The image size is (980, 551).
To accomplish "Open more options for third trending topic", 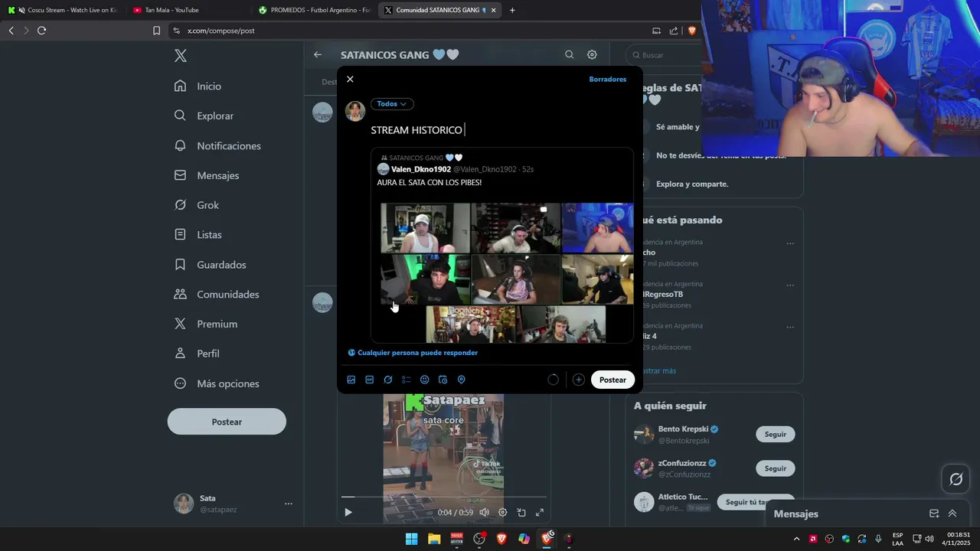I will 790,328.
